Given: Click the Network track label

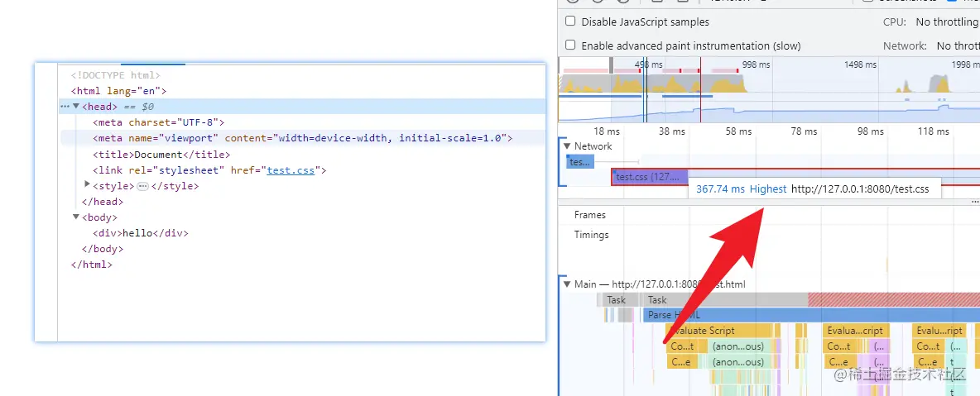Looking at the screenshot, I should [593, 146].
